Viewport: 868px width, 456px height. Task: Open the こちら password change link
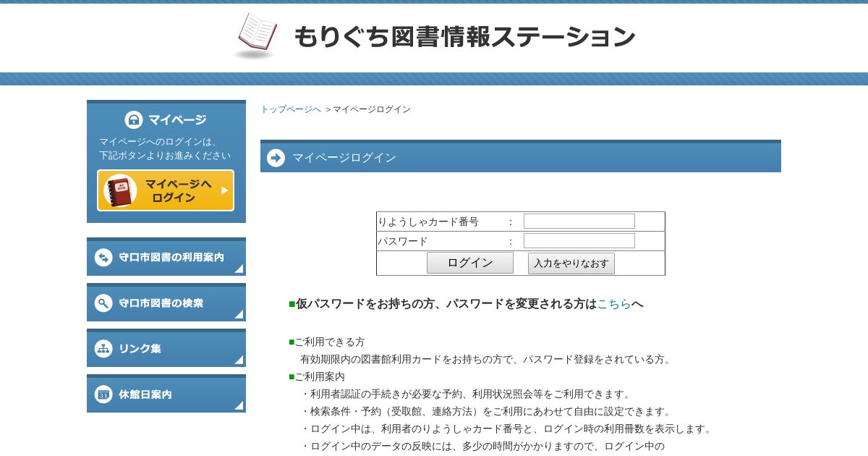(x=614, y=304)
